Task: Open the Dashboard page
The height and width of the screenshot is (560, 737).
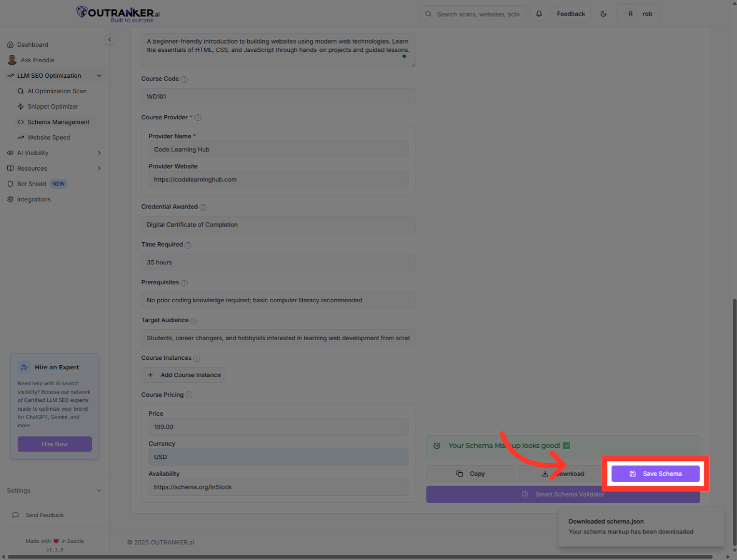Action: 33,44
